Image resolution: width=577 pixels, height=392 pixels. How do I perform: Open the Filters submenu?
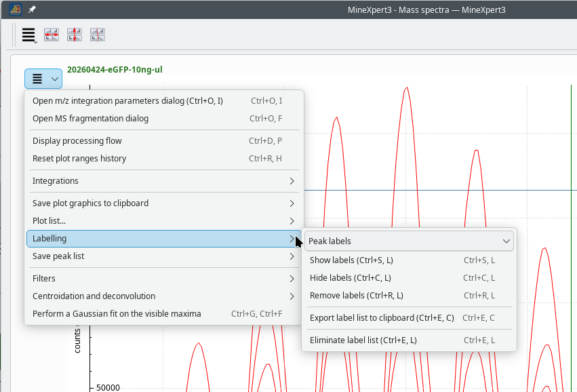click(164, 279)
